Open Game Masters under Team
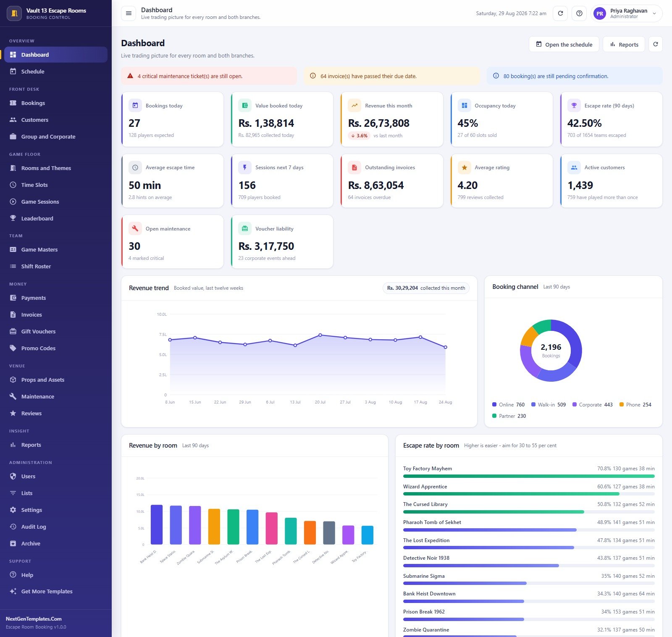 [x=56, y=249]
